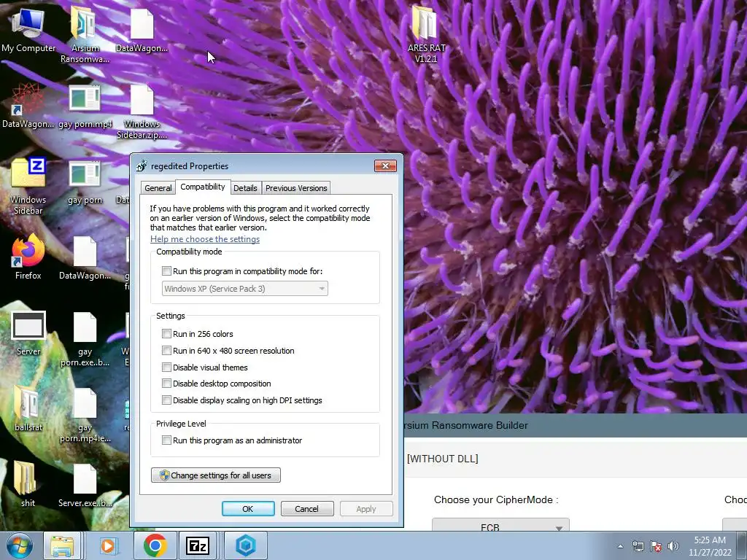
Task: Click the clock showing 5:25 AM
Action: pos(709,545)
